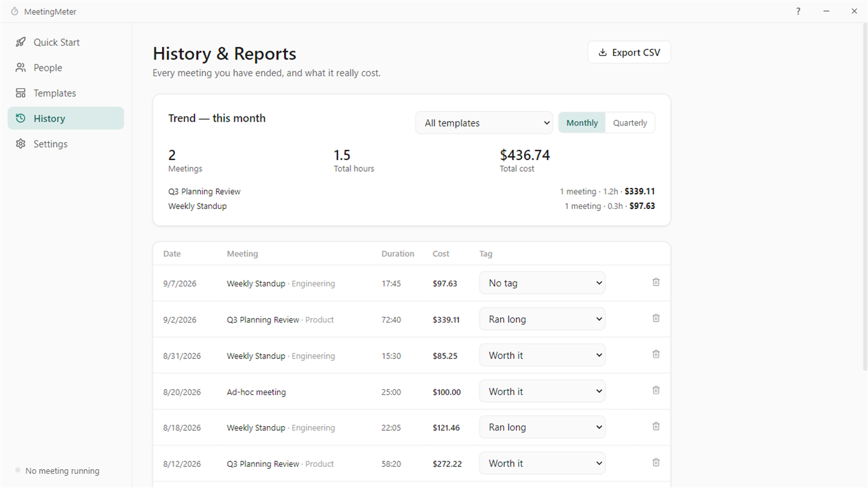868x488 pixels.
Task: Open the tag dropdown on the $121.46 row
Action: pyautogui.click(x=542, y=427)
